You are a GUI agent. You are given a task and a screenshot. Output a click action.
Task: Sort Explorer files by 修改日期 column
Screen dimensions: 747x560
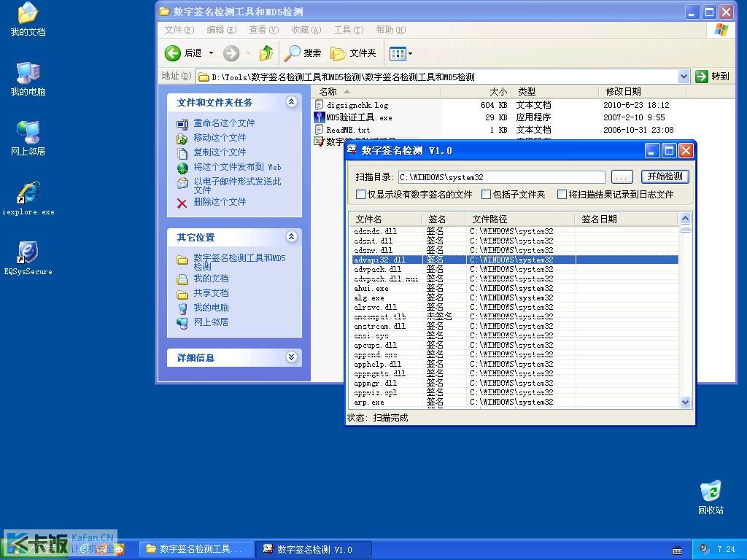point(642,91)
